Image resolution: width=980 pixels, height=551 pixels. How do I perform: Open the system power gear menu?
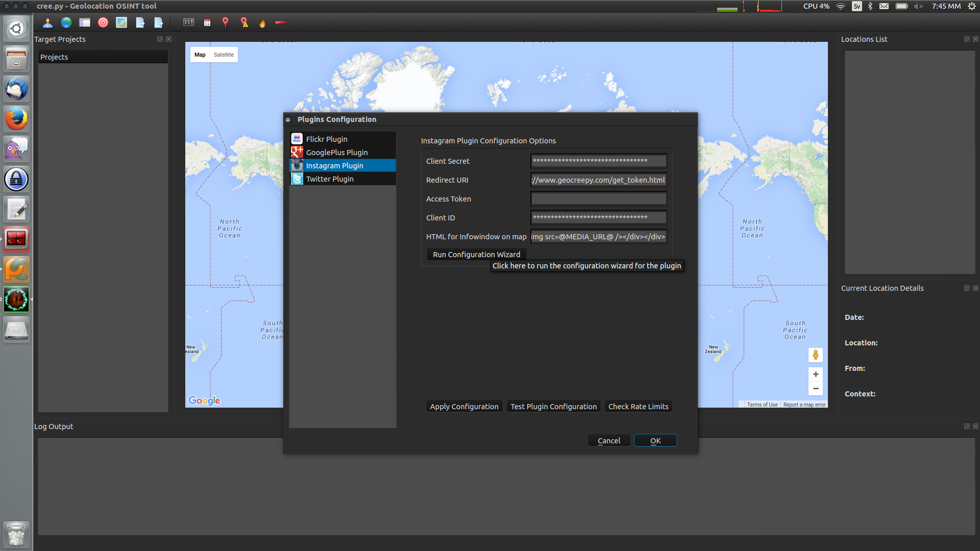(x=972, y=6)
